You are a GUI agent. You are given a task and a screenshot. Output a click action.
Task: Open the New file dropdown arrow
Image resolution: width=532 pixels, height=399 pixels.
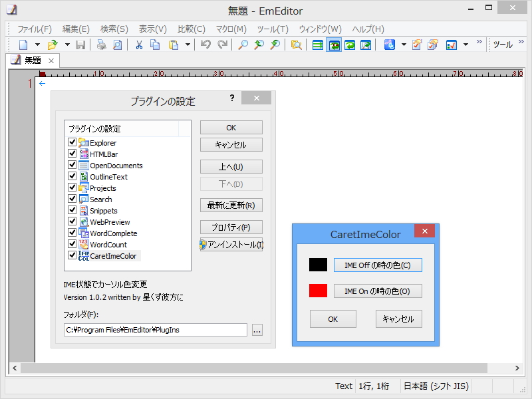coord(38,45)
